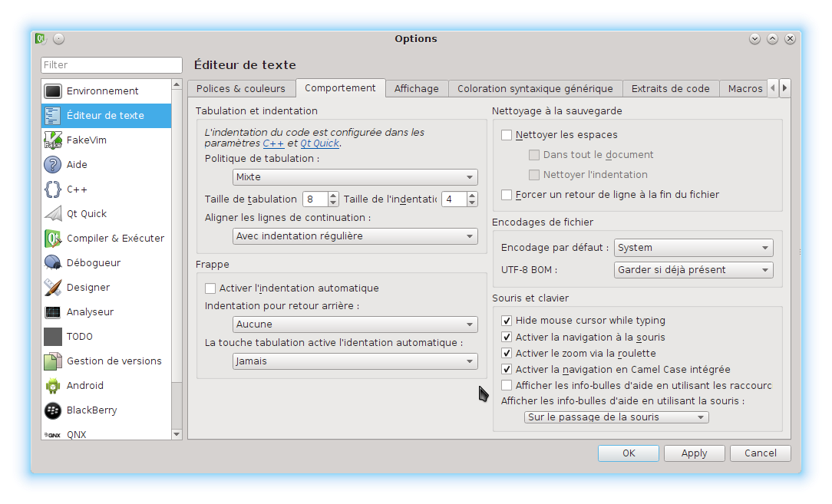Click the Filter search field
The image size is (832, 504).
111,64
